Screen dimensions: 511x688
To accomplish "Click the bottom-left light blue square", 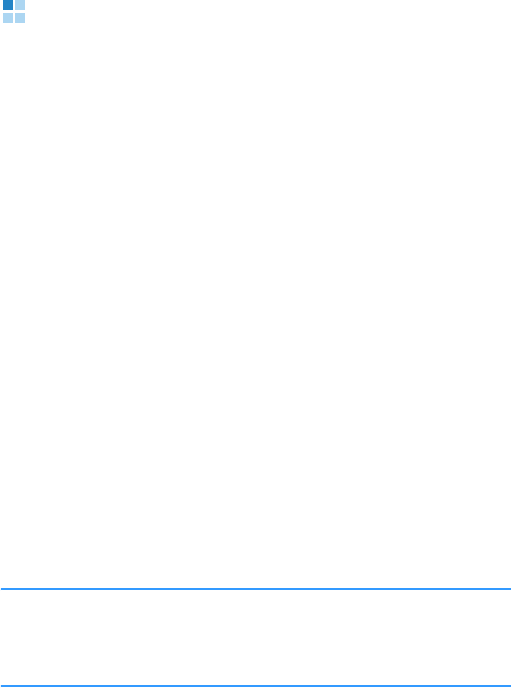I will coord(8,18).
